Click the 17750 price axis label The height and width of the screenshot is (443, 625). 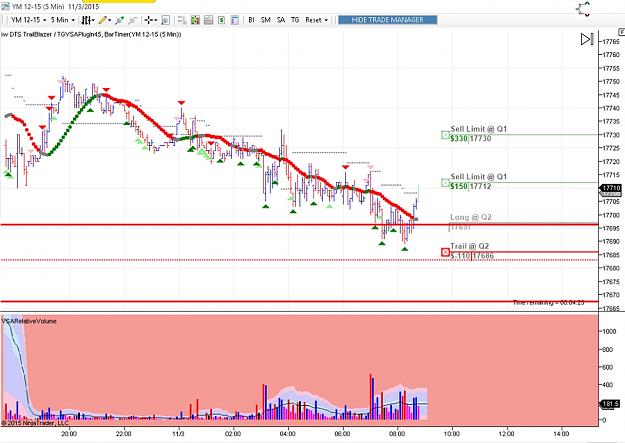coord(612,81)
